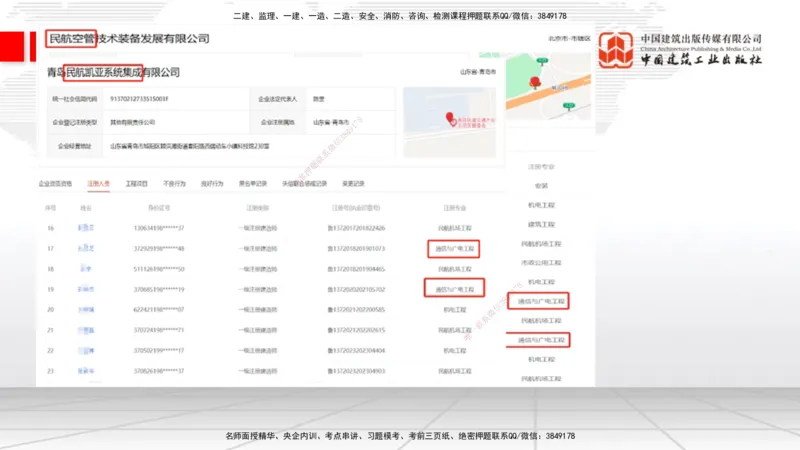Select credit code 91370212735150018

click(139, 99)
